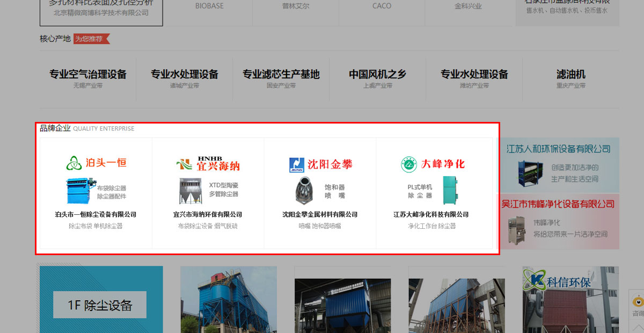Open 滤油机 重庆产业带

point(571,79)
